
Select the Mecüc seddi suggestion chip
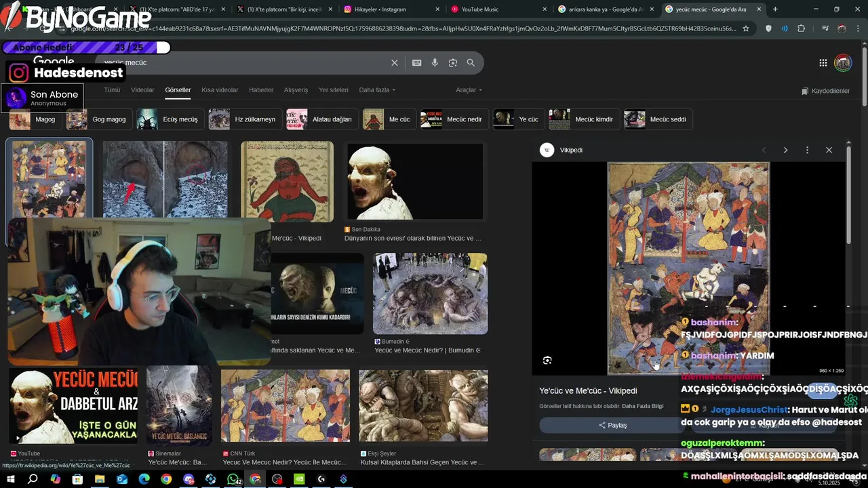[658, 119]
